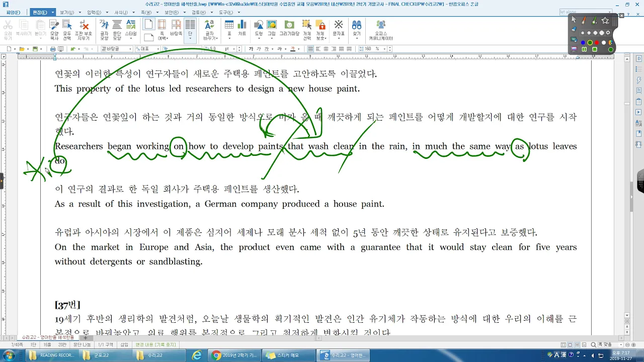The width and height of the screenshot is (644, 362).
Task: Click the 도형 shapes icon
Action: (259, 30)
